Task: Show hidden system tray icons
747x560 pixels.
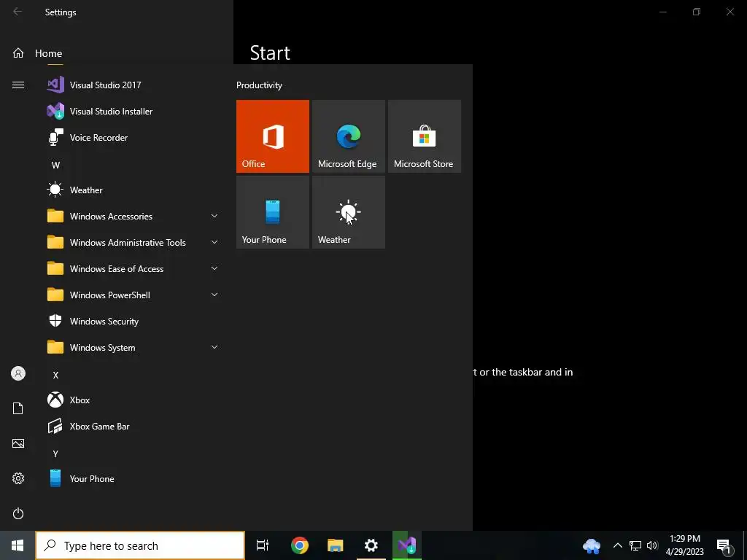Action: pyautogui.click(x=617, y=545)
